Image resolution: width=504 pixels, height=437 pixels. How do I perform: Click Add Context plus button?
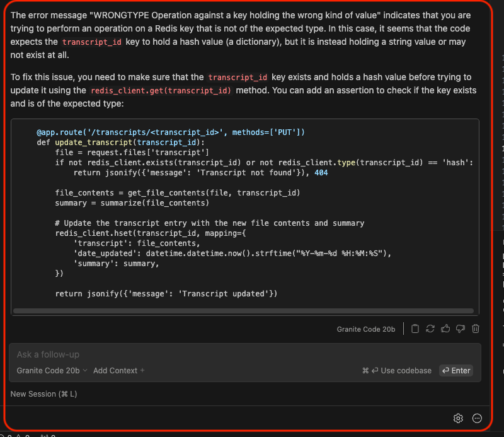click(x=118, y=370)
